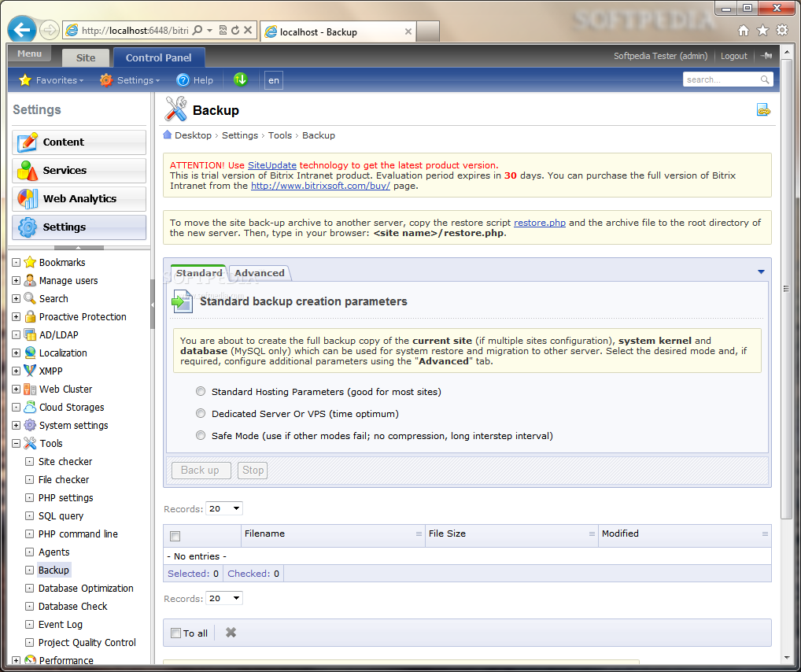
Task: Click the Stop button
Action: click(x=253, y=470)
